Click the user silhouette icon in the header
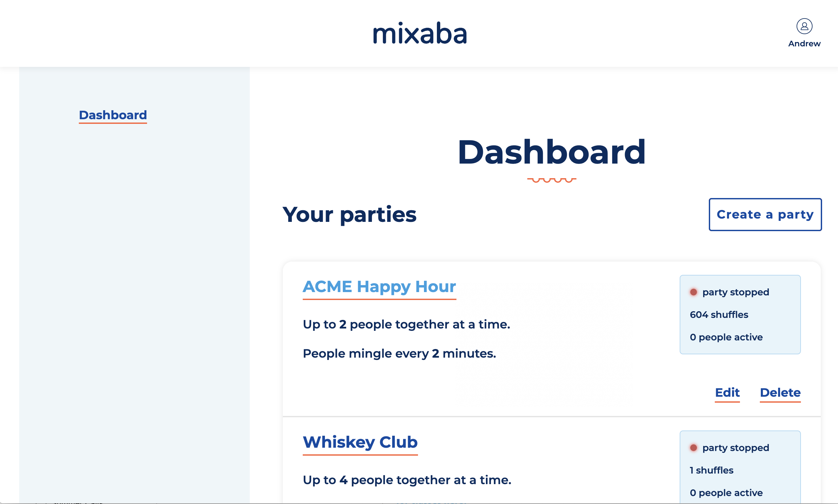 point(804,26)
